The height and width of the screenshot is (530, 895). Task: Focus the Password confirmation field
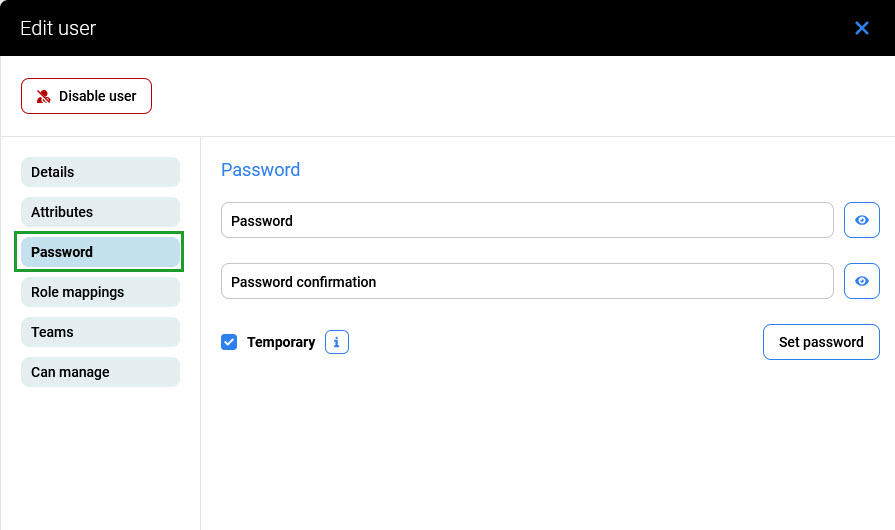527,282
